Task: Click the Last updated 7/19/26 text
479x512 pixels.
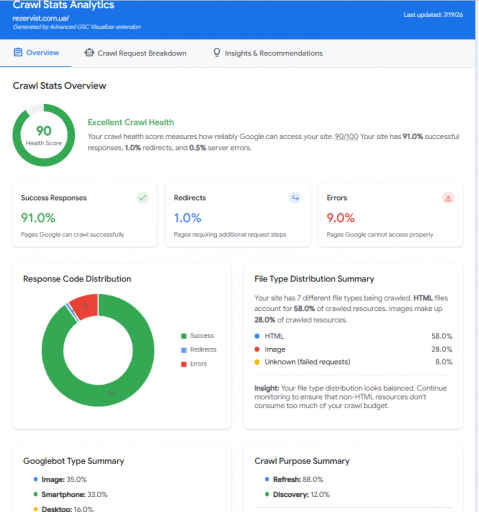Action: (433, 15)
